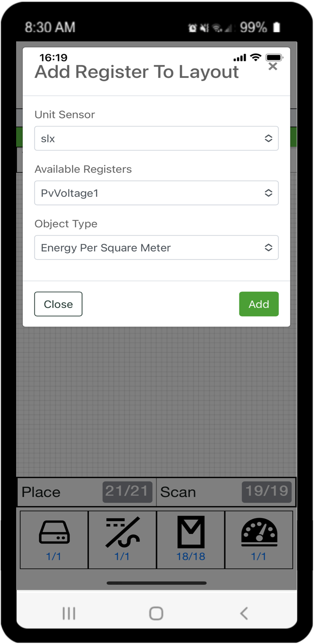Tap the storage drive device icon
This screenshot has height=644, width=314.
point(54,532)
